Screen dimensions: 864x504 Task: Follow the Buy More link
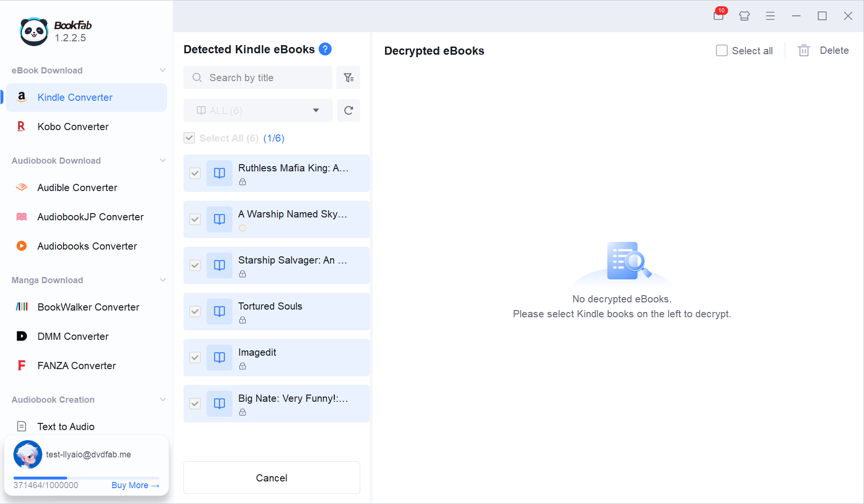(x=135, y=485)
